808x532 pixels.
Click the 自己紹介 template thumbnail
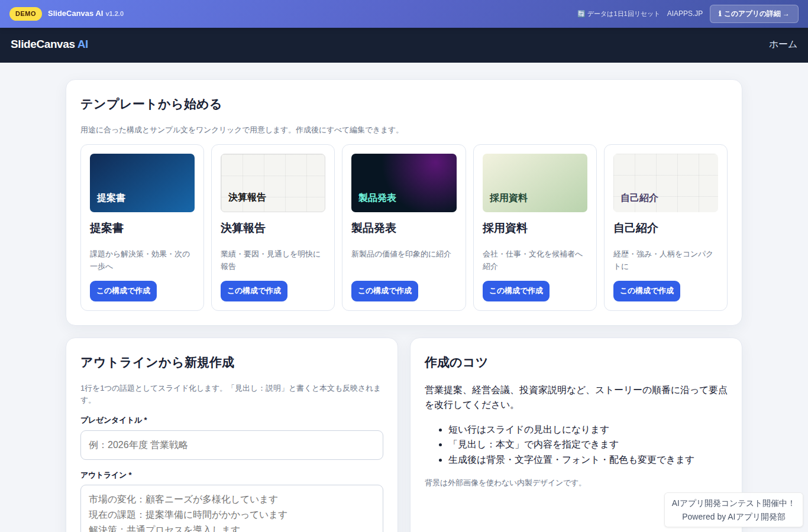point(665,183)
